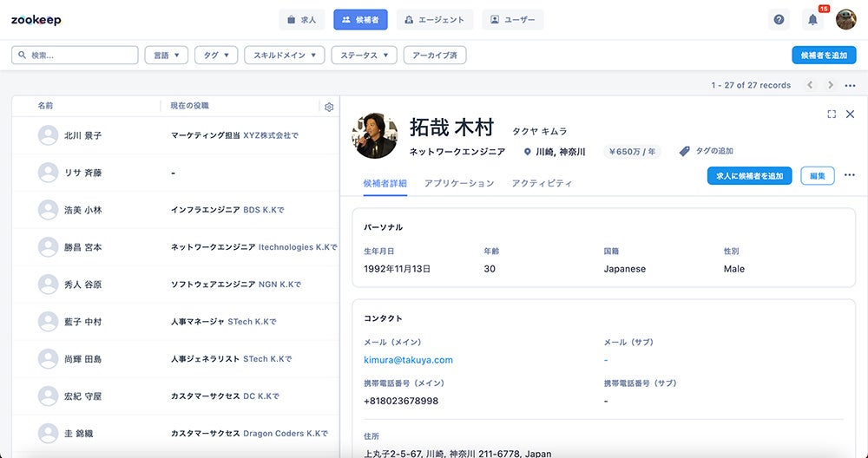This screenshot has width=868, height=458.
Task: Click company link Dragon Coders K.Kで
Action: tap(286, 434)
